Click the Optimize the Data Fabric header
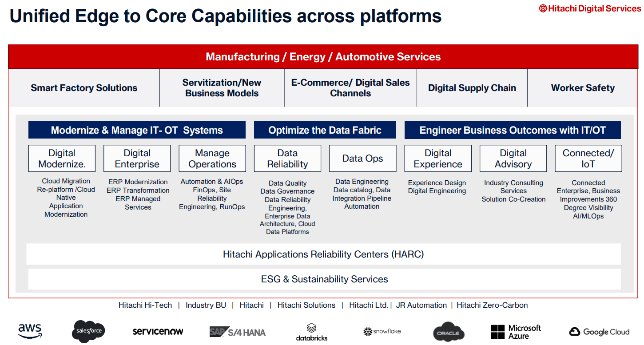 coord(325,130)
